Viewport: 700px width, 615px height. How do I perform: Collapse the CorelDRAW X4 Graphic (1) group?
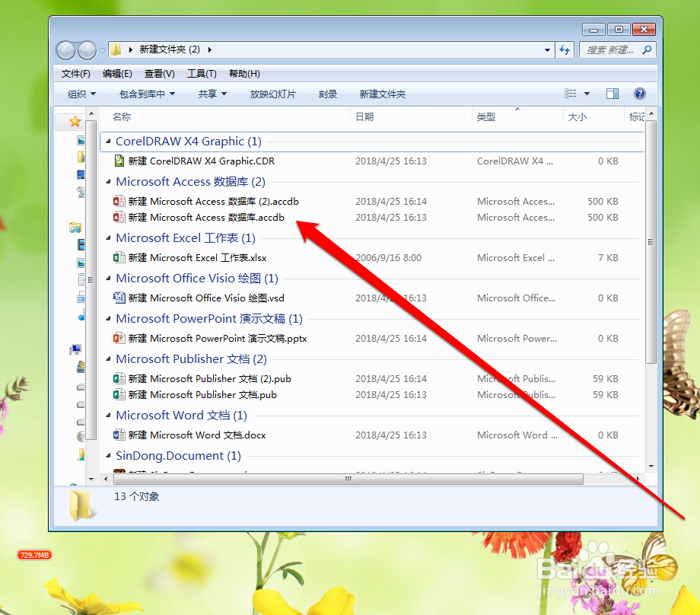tap(108, 141)
